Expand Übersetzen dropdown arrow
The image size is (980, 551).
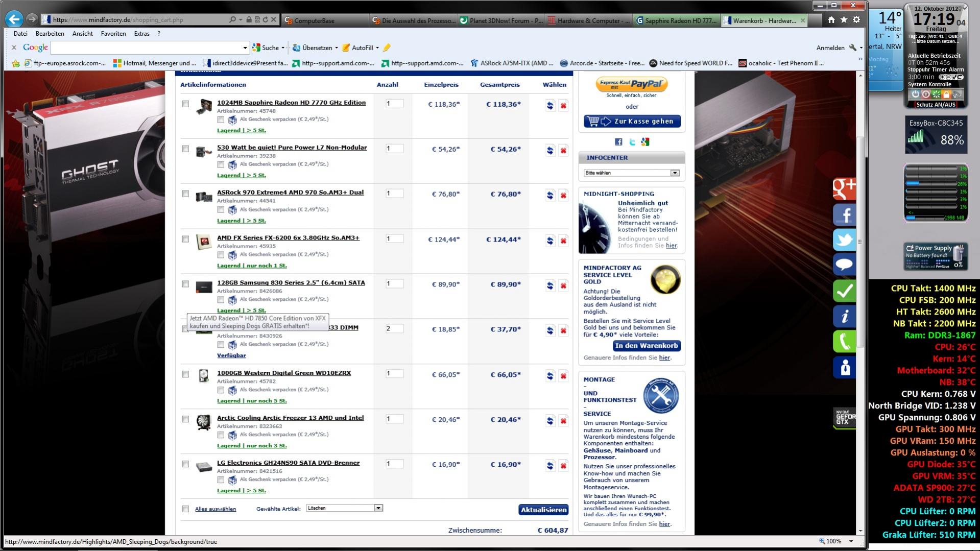coord(336,48)
